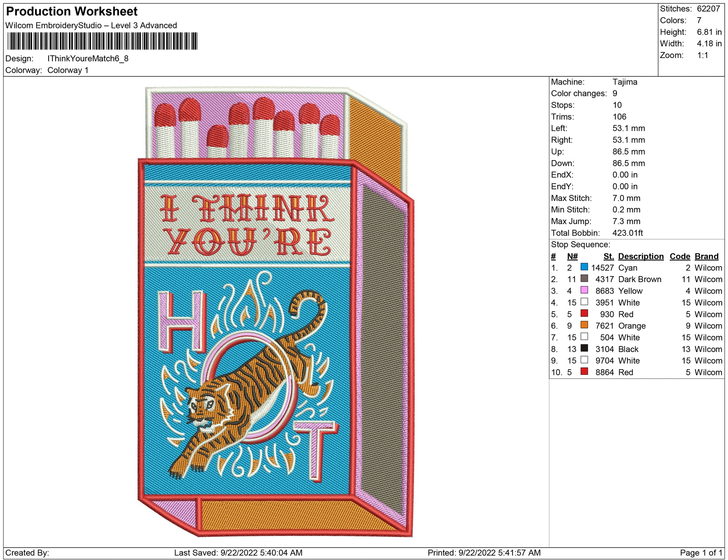Viewport: 728px width, 560px height.
Task: Click the White swatch in stop 4
Action: pyautogui.click(x=584, y=302)
